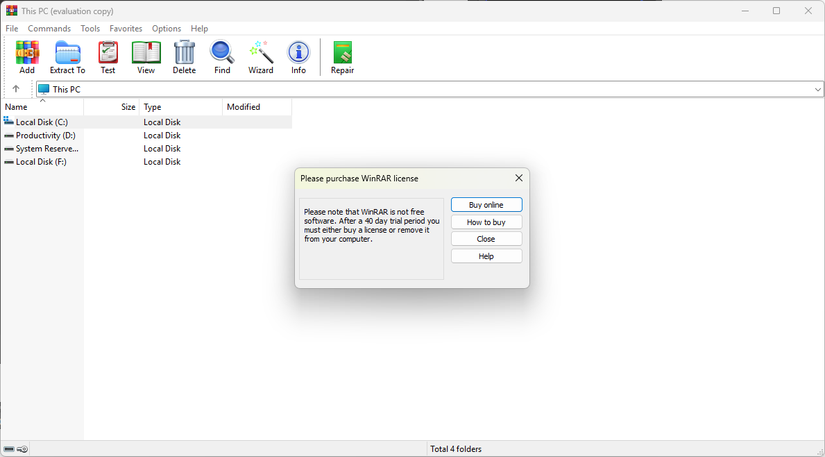Viewport: 825px width, 457px height.
Task: Dismiss license dialog with X button
Action: tap(519, 178)
